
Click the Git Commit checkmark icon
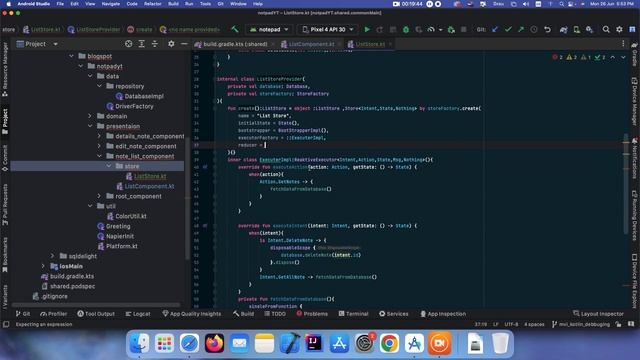[x=508, y=29]
